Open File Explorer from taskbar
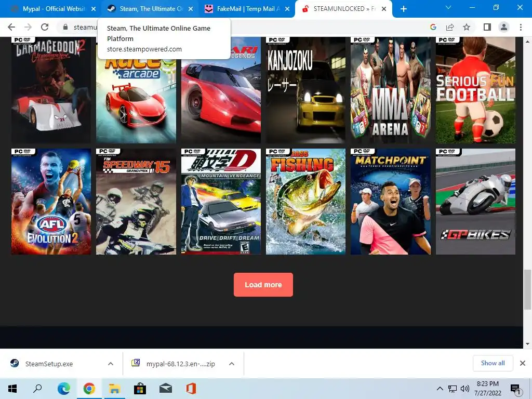This screenshot has height=399, width=532. pos(114,389)
